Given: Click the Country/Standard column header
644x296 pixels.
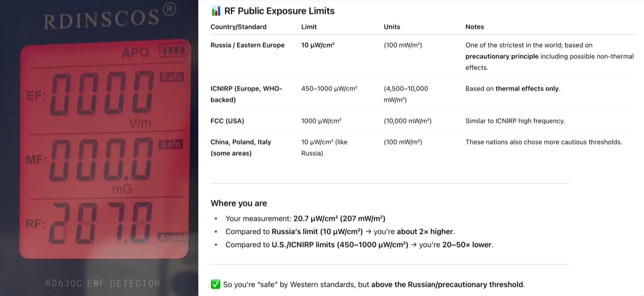Looking at the screenshot, I should [238, 27].
